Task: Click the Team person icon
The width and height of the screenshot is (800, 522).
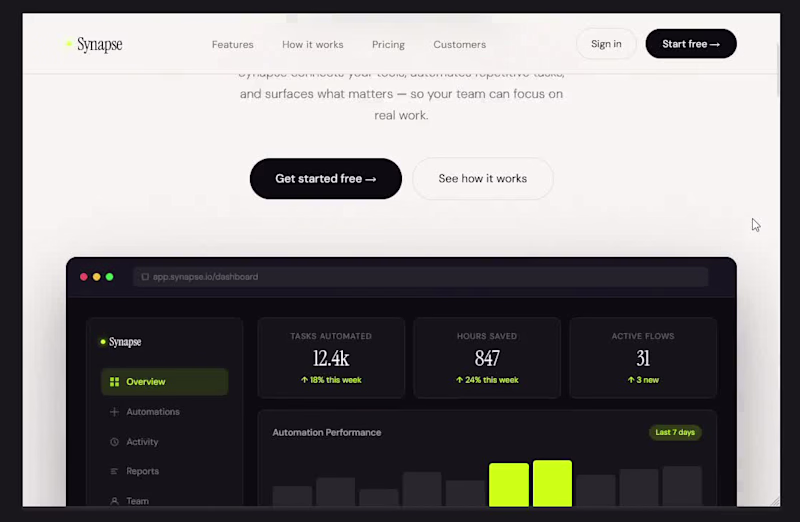Action: click(x=114, y=501)
